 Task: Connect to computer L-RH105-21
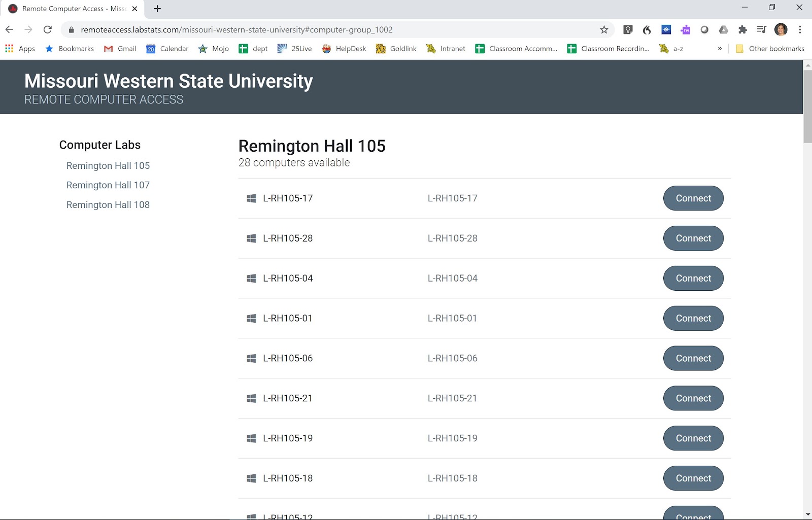[693, 398]
